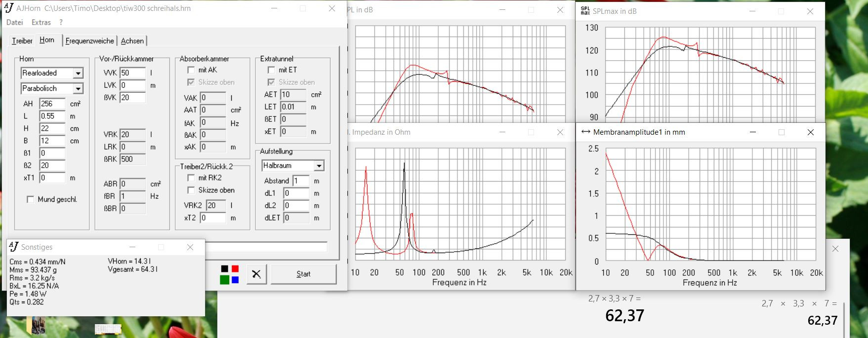Viewport: 868px width, 338px height.
Task: Enable the mit ET checkbox
Action: coord(271,70)
